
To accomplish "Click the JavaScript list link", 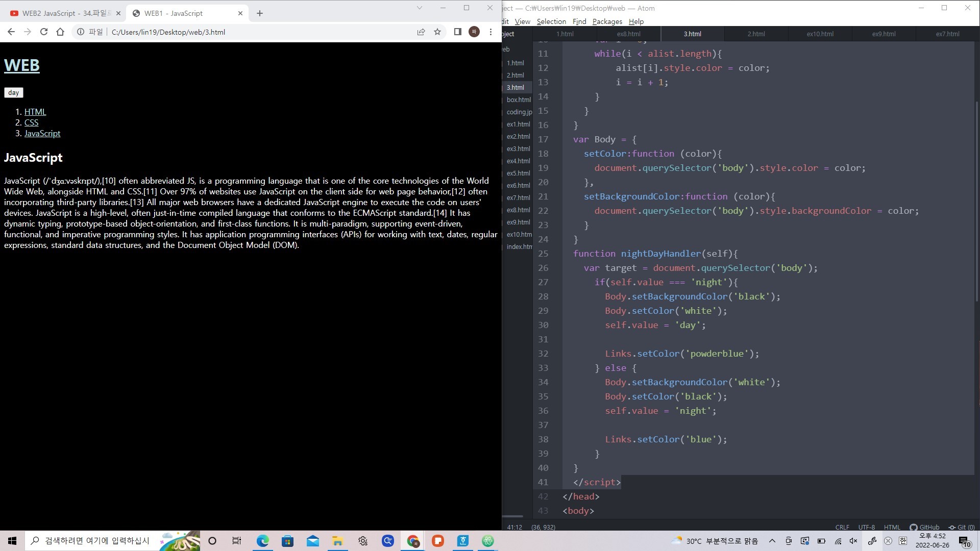I will click(42, 133).
